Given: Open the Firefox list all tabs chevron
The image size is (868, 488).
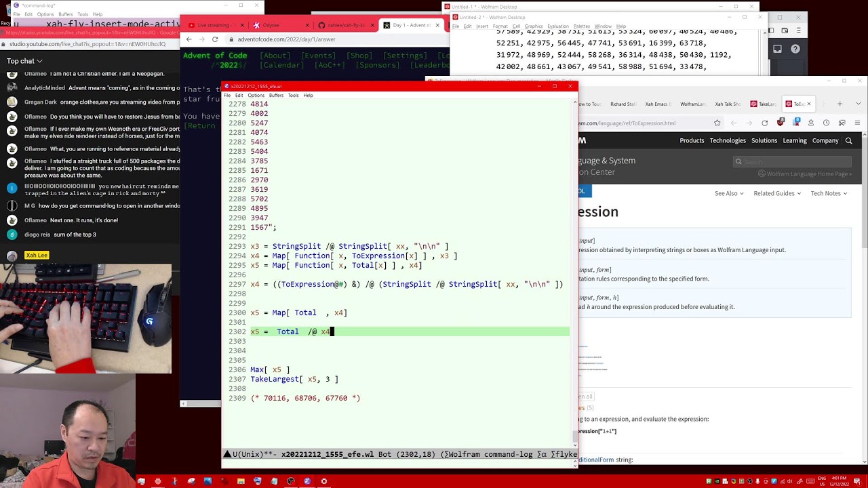Looking at the screenshot, I should coord(858,104).
